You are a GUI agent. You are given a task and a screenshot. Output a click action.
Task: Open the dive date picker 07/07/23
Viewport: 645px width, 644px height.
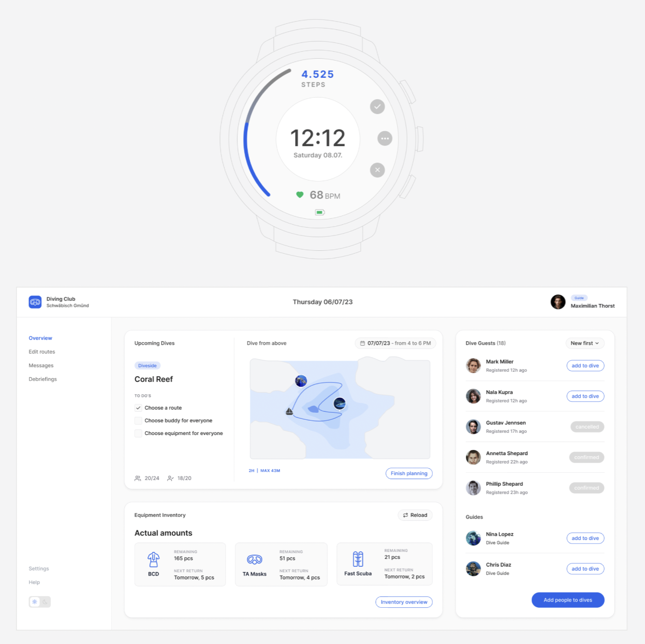coord(395,343)
